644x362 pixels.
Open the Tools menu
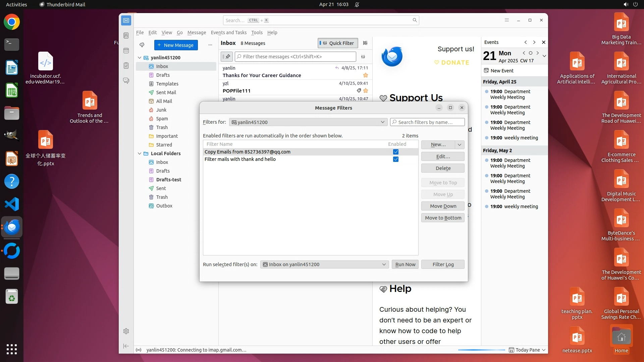click(x=257, y=33)
